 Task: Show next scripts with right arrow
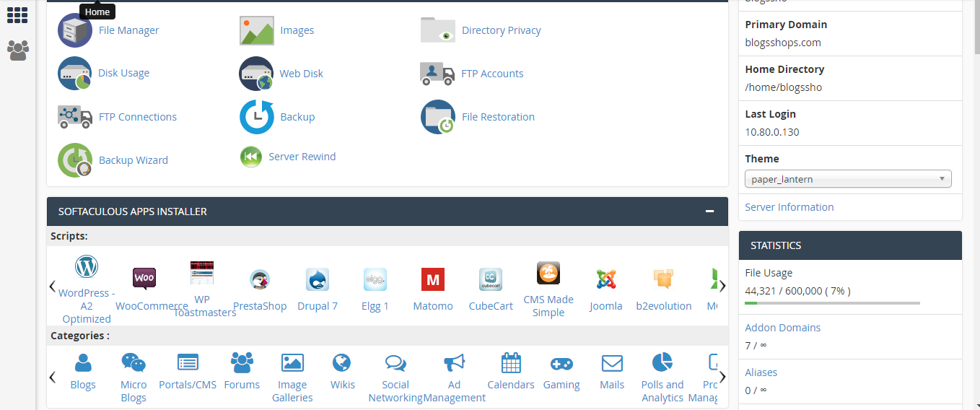pyautogui.click(x=722, y=286)
